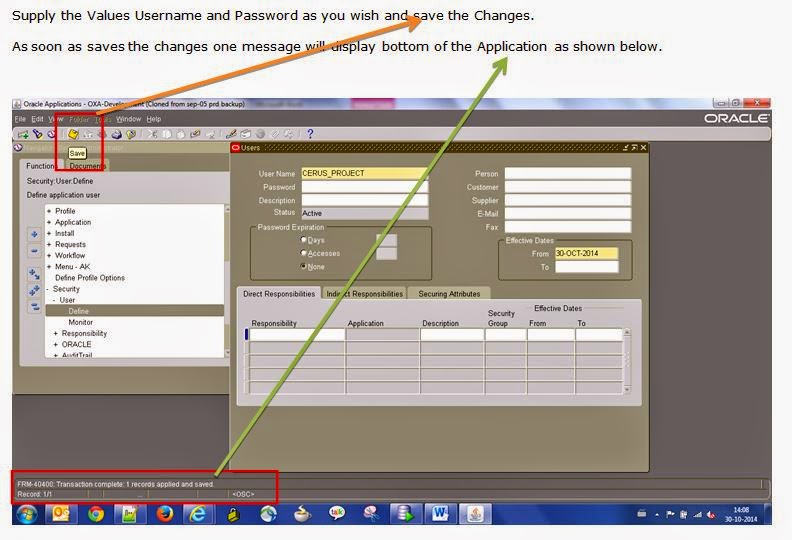Select the Accesses password expiration radio button

point(304,253)
